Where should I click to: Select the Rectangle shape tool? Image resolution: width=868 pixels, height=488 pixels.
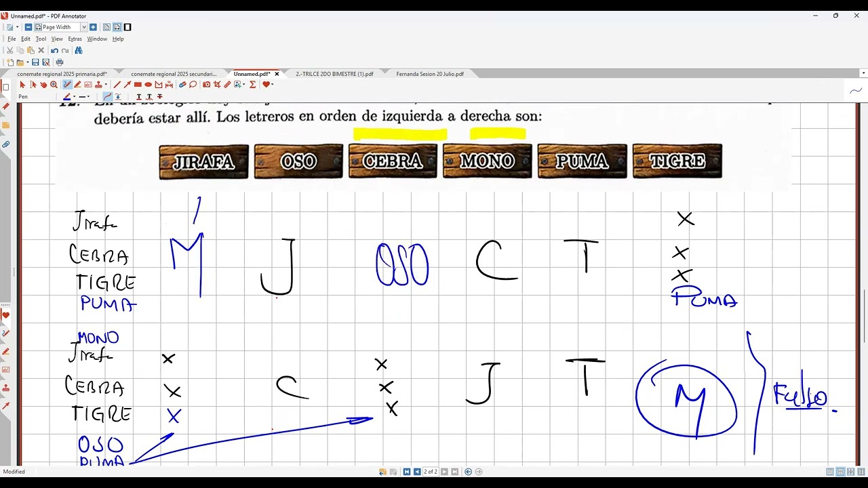pyautogui.click(x=138, y=85)
